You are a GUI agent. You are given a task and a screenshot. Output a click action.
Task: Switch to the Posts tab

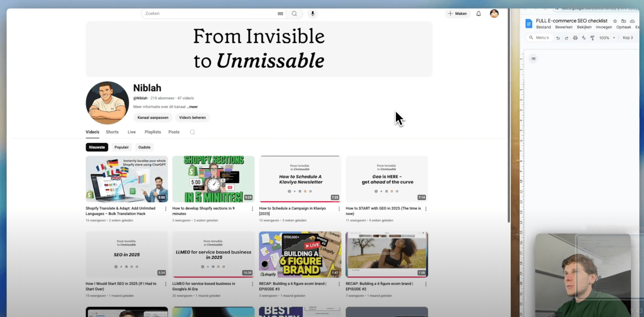pos(174,132)
